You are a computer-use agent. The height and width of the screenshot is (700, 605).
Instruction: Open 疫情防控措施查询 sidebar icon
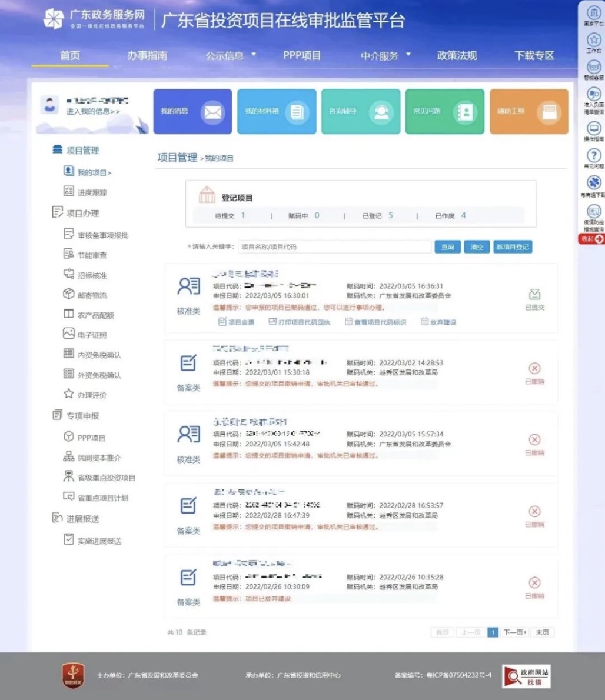coord(593,218)
